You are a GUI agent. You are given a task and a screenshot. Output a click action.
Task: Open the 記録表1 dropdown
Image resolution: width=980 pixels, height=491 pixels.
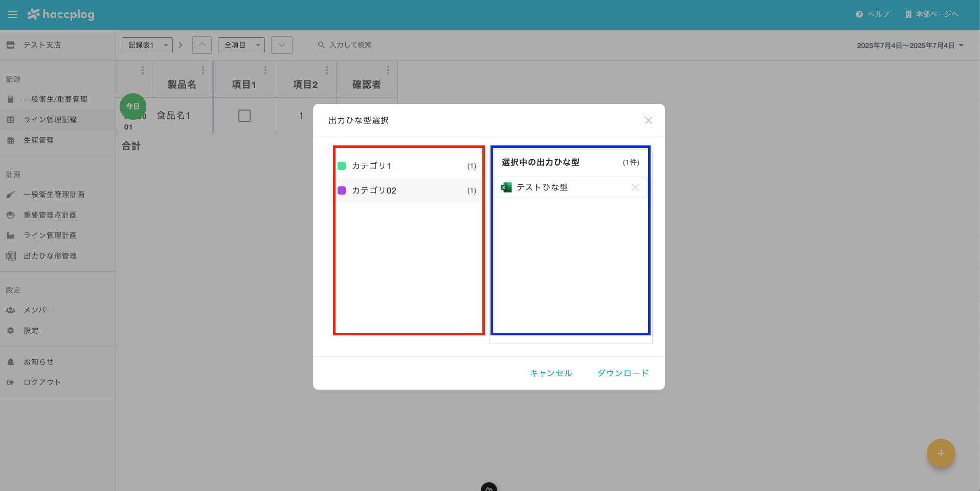pos(147,45)
